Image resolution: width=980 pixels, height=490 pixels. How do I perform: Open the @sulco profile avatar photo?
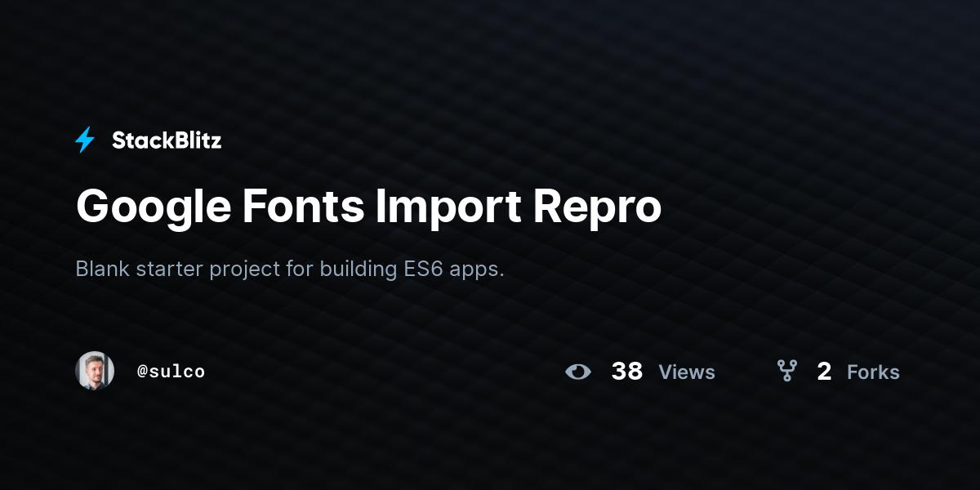[95, 371]
